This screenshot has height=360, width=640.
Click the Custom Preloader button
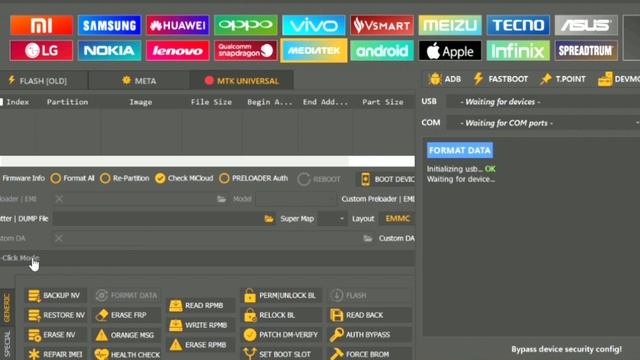tap(378, 199)
